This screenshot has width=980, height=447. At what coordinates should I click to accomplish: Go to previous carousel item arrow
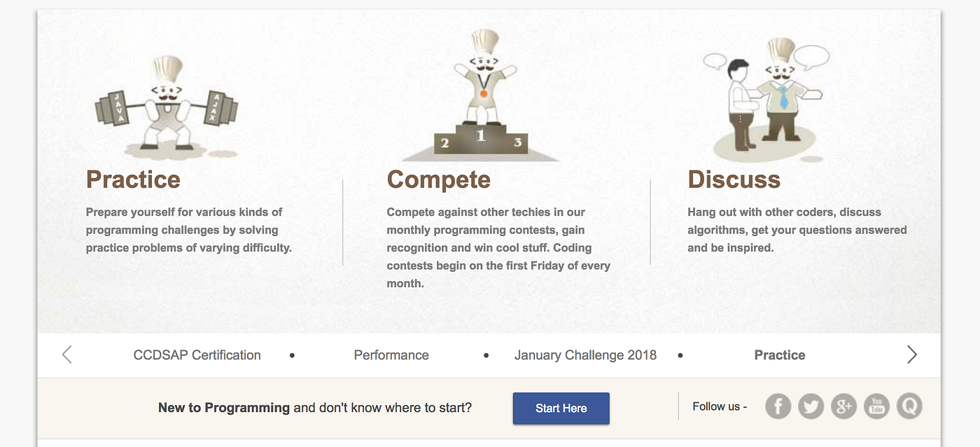(x=67, y=355)
